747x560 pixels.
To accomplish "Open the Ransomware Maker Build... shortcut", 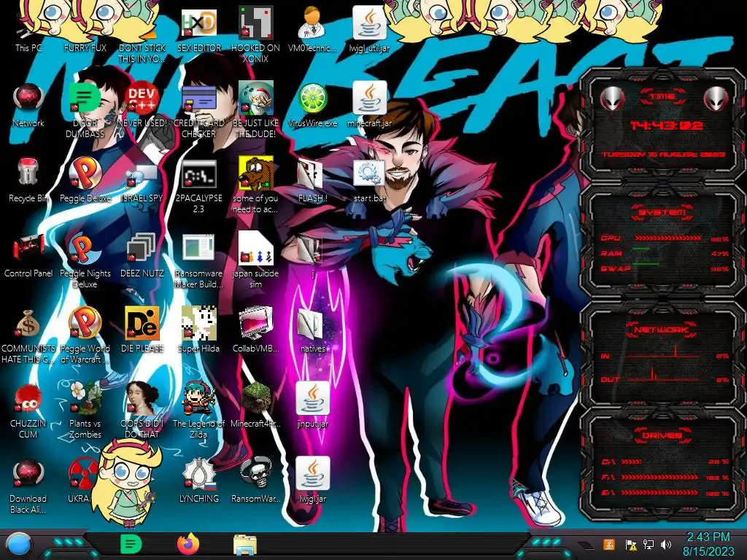I will 199,262.
